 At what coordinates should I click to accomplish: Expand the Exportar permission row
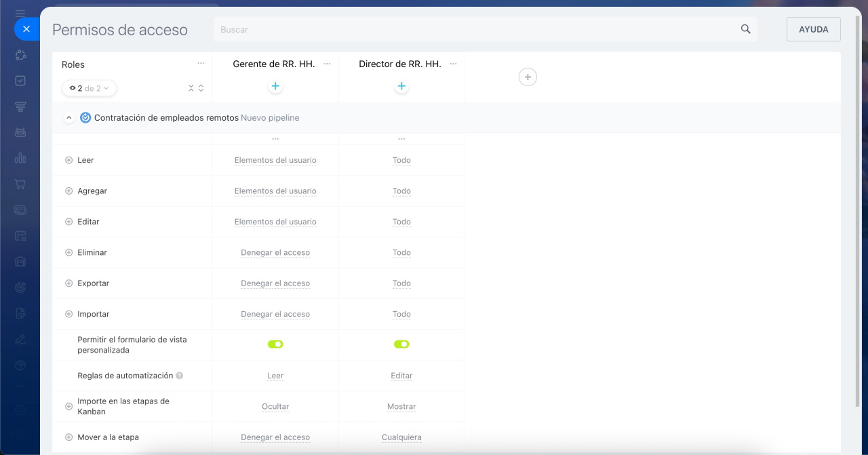click(x=68, y=283)
